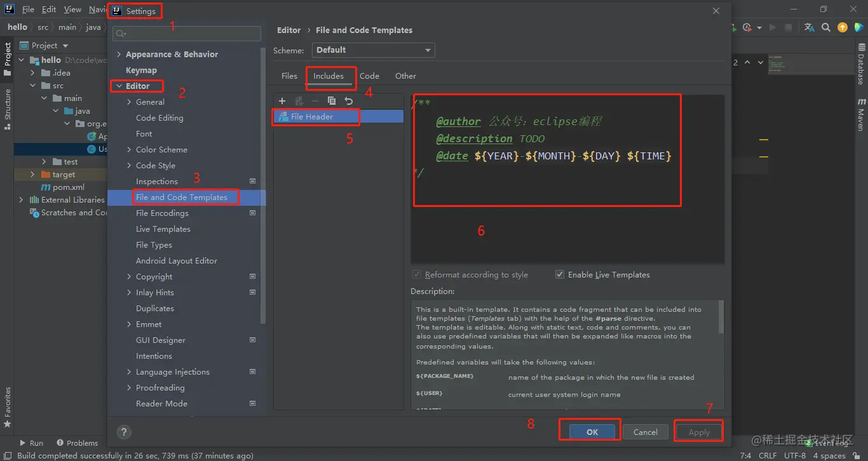Open the Run tool window button
Image resolution: width=868 pixels, height=461 pixels.
click(31, 443)
